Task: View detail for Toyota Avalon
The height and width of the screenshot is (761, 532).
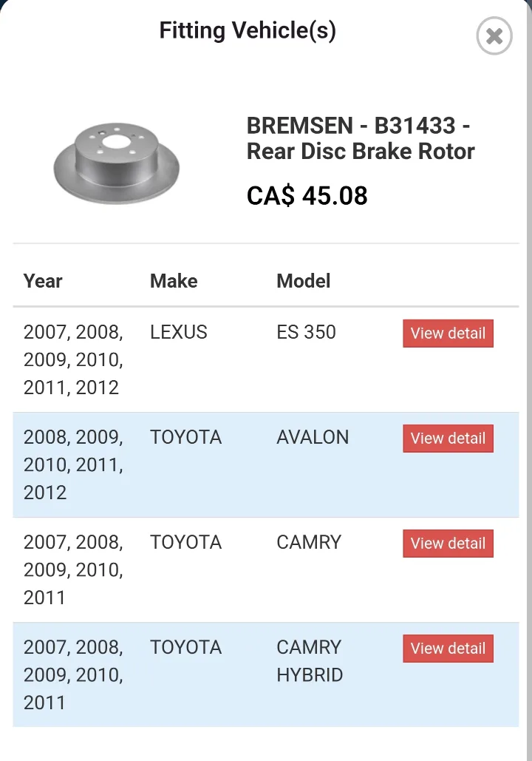Action: click(x=448, y=439)
